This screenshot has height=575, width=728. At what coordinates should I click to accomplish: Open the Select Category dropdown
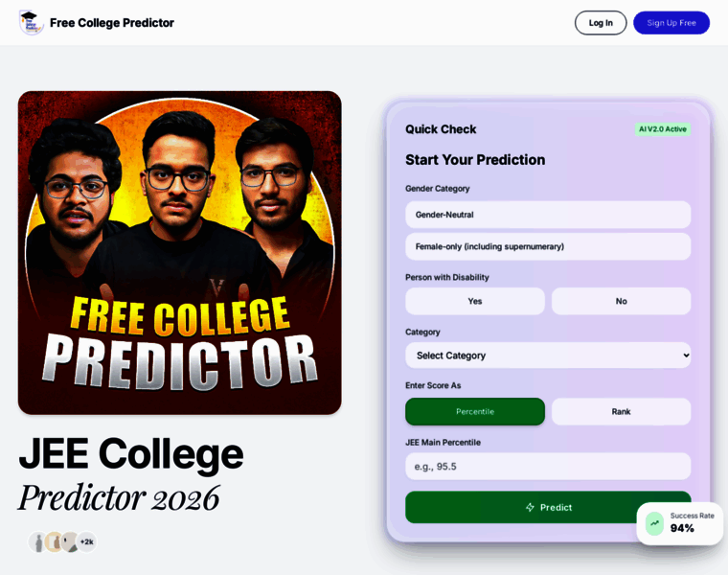click(x=548, y=356)
